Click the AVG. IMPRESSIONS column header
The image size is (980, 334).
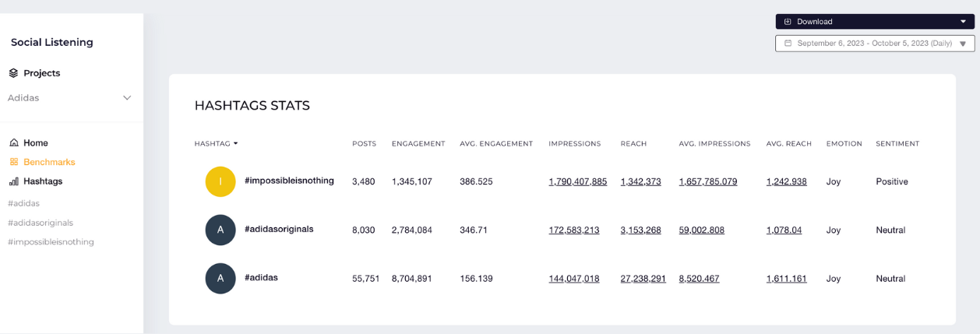715,144
